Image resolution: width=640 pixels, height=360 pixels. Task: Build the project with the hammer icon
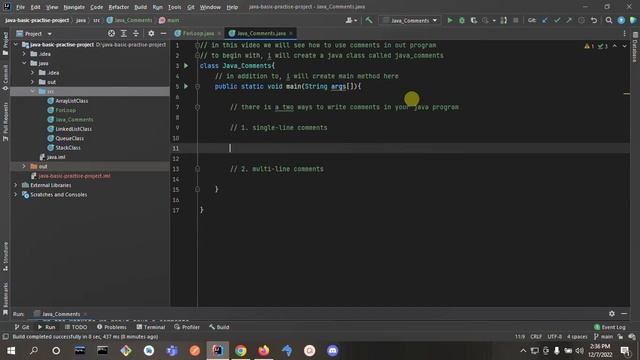click(369, 20)
